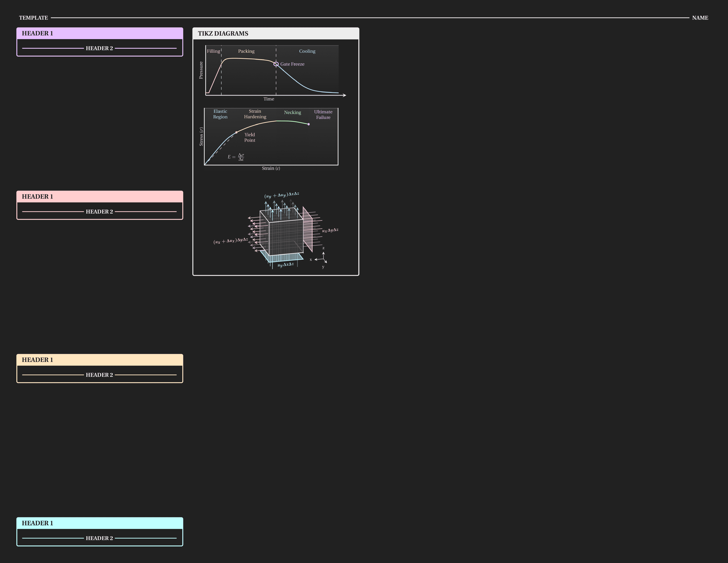728x563 pixels.
Task: Click the (uy + Δuy)ΔxΔz flux label
Action: pyautogui.click(x=282, y=195)
